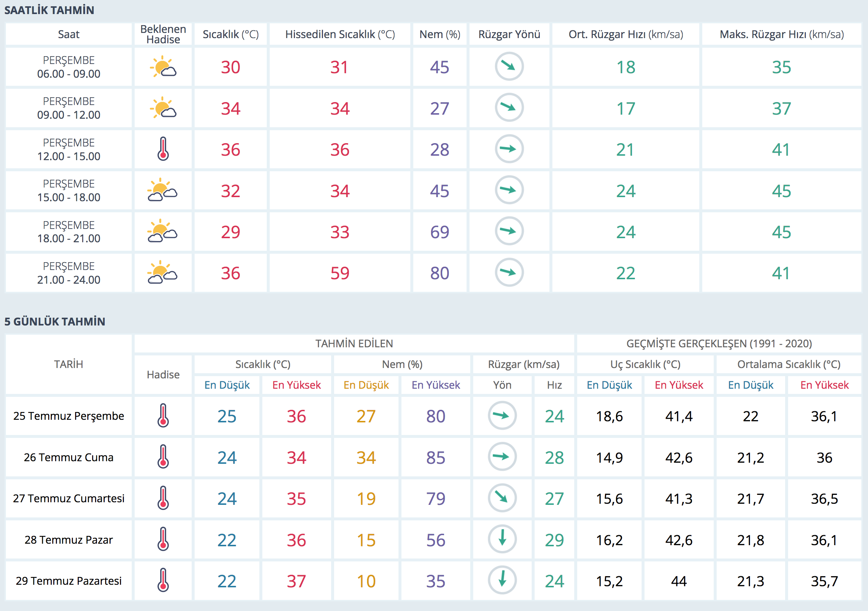Screen dimensions: 868x611
Task: Click the SAATLİK TAHMİN heading
Action: pos(49,10)
